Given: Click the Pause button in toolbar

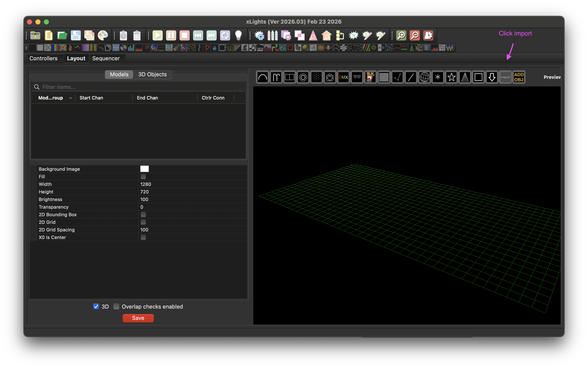Looking at the screenshot, I should coord(171,36).
